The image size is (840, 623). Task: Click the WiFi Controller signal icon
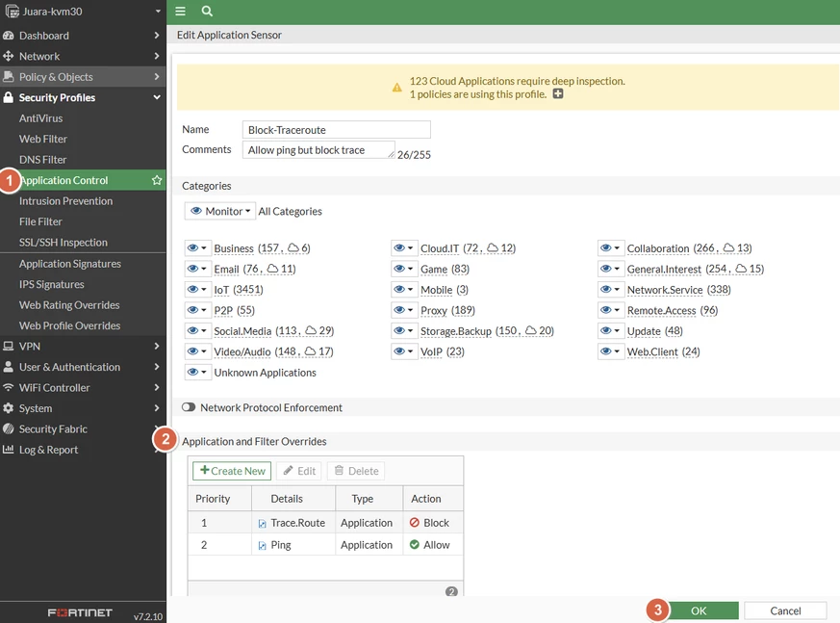click(8, 387)
